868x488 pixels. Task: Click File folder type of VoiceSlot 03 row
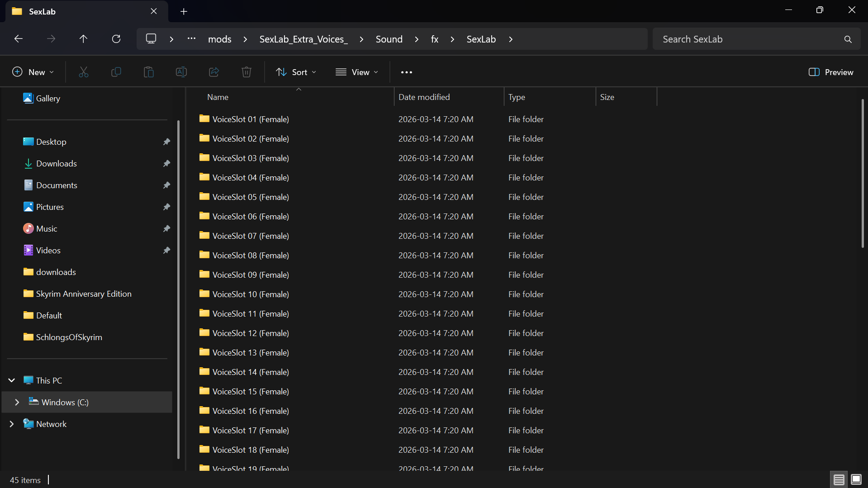(526, 158)
